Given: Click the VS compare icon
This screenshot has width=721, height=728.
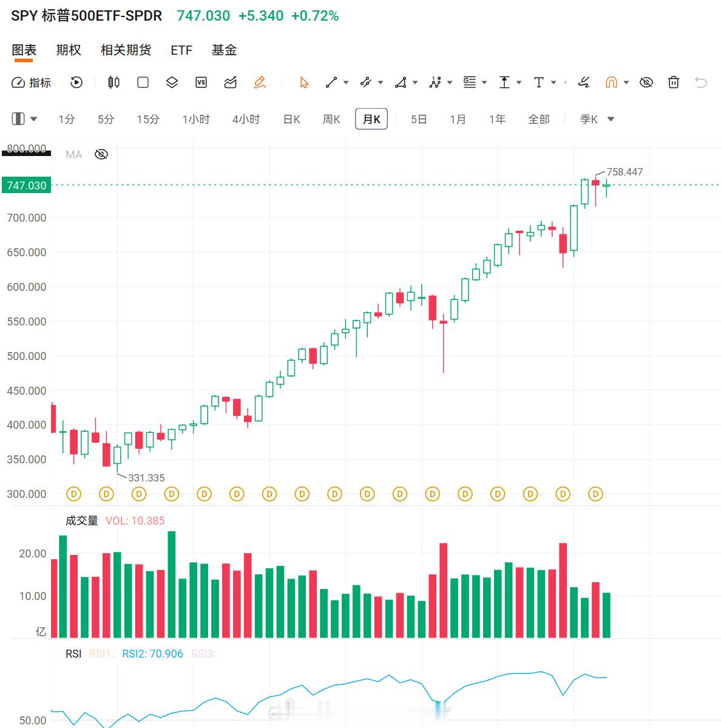Looking at the screenshot, I should (x=201, y=83).
